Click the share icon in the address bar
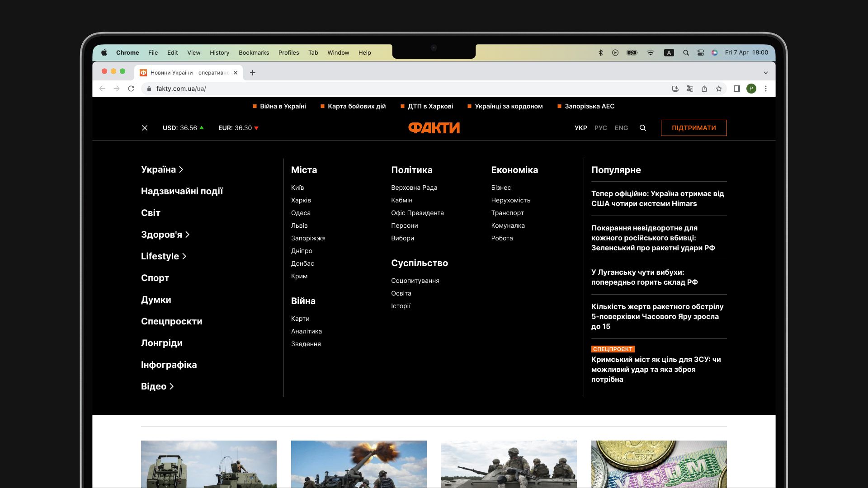Screen dimensions: 868x488 (x=704, y=89)
